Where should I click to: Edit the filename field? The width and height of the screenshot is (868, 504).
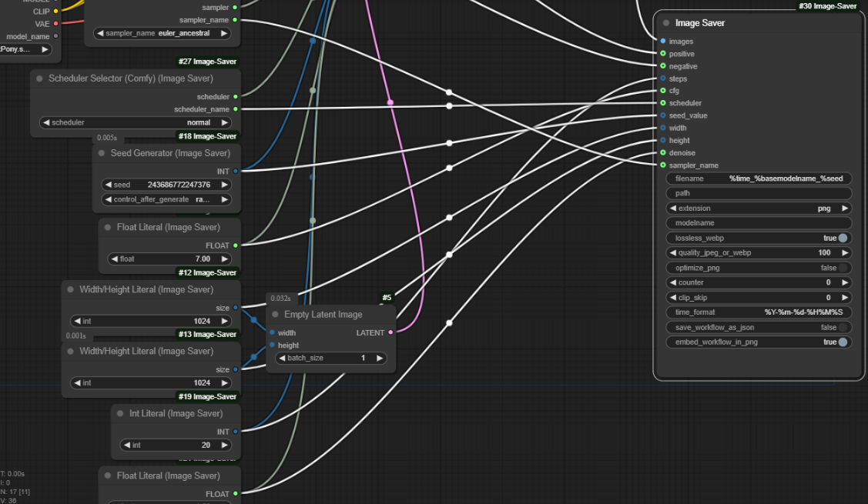(759, 179)
